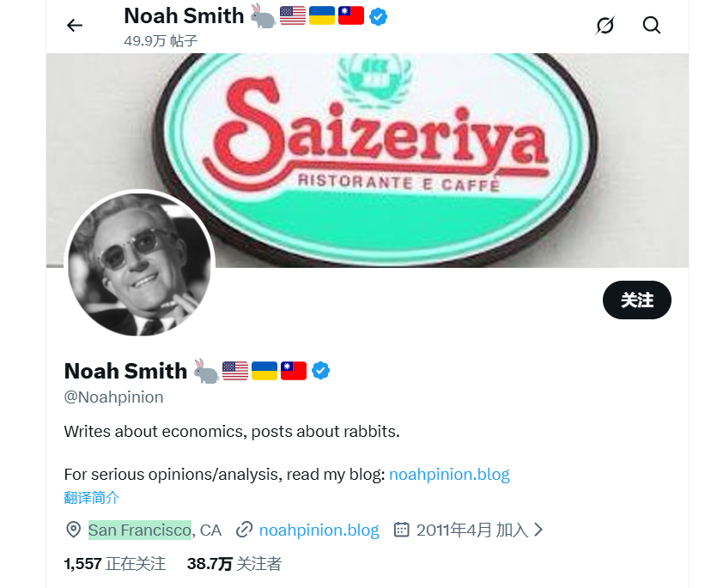Screen dimensions: 717x588
Task: Open the profile avatar photo
Action: pos(139,264)
